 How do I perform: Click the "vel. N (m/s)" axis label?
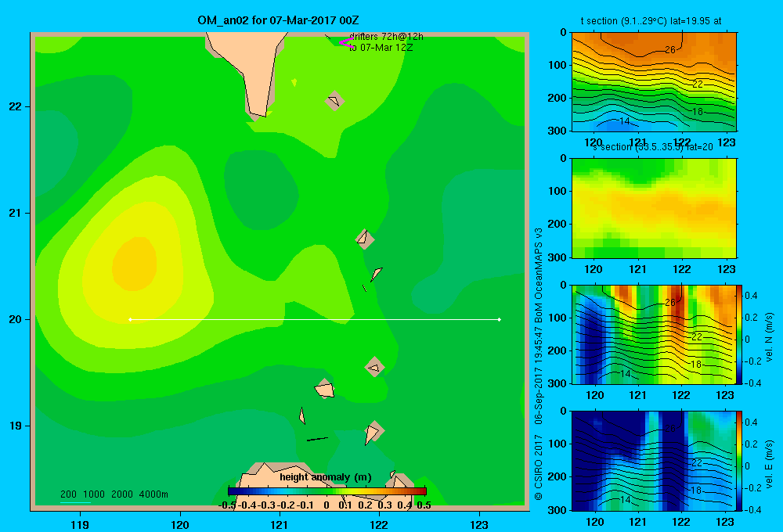(769, 337)
